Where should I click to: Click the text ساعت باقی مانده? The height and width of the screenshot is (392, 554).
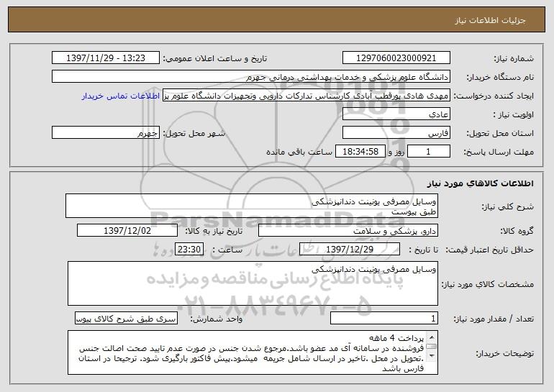[x=299, y=152]
